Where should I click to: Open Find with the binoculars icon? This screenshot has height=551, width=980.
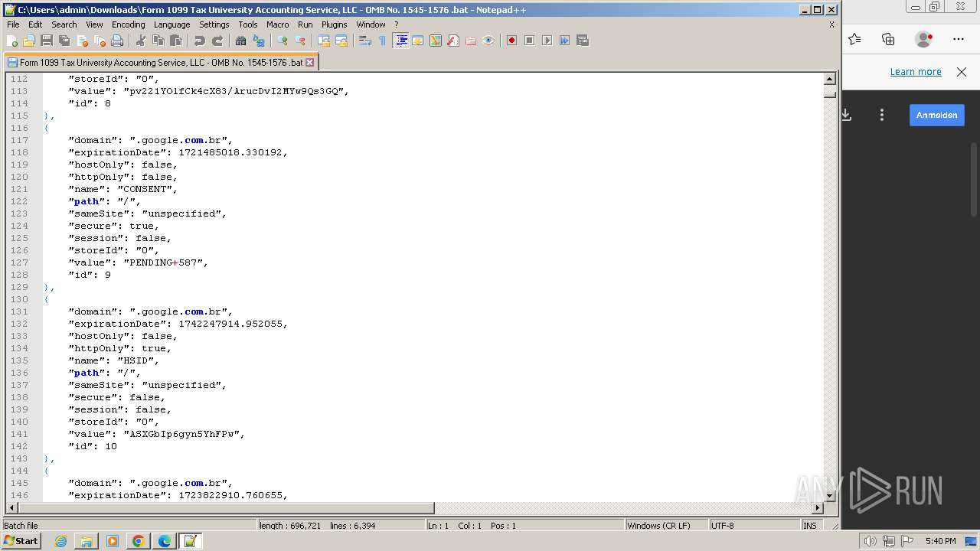241,41
